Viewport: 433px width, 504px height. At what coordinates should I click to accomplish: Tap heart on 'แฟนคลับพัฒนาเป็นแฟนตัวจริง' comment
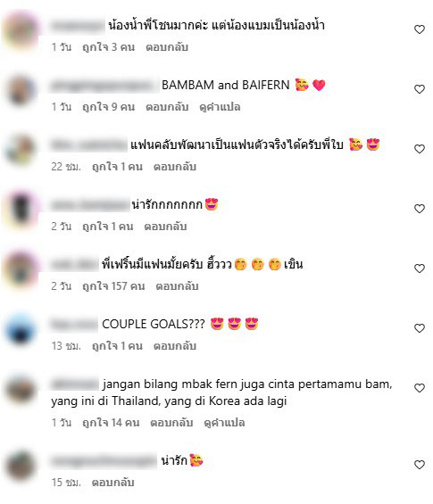[x=420, y=149]
